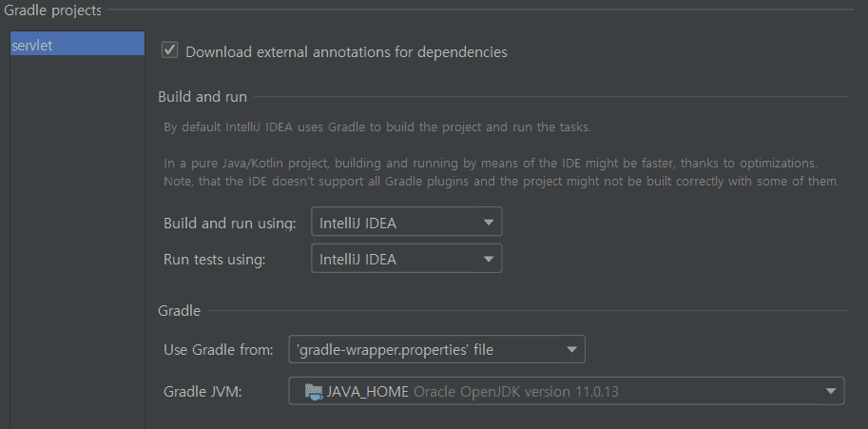
Task: Open the 'Build and run using' IntelliJ IDEA dropdown
Action: tap(406, 223)
